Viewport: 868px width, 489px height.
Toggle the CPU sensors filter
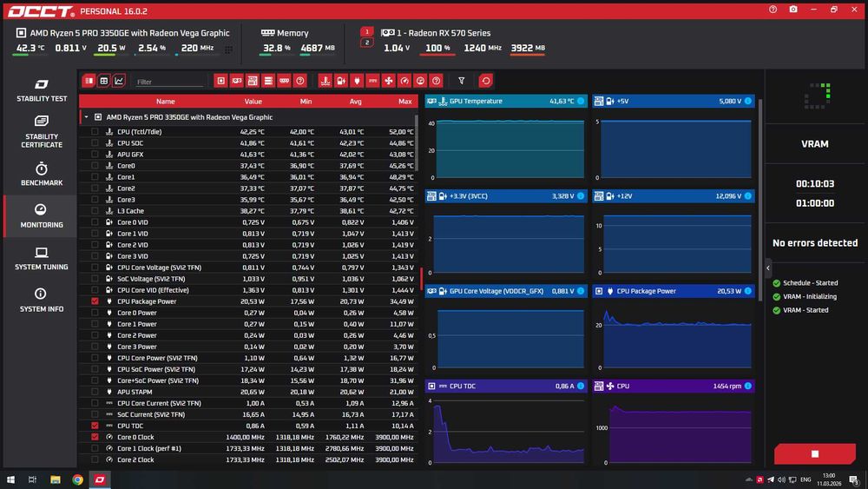(220, 81)
